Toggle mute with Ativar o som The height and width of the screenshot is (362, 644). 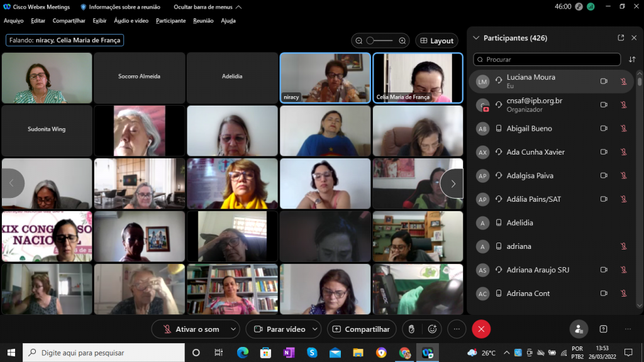(191, 329)
